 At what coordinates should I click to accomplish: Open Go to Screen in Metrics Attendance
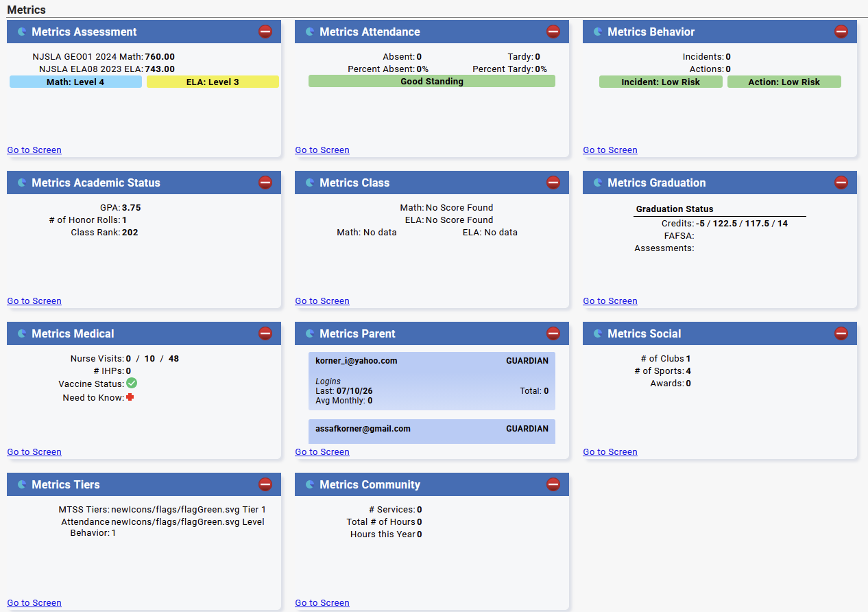point(322,150)
